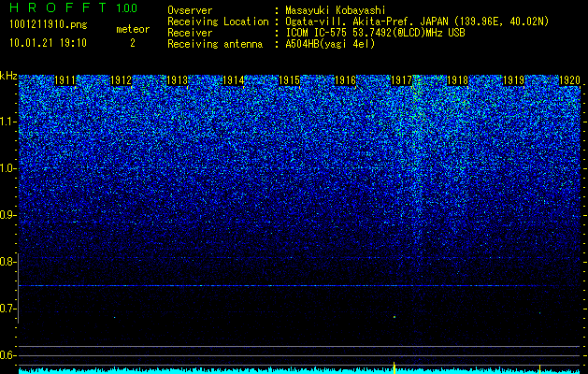Click the 1920 time marker
Screen dimensions: 588x374
(570, 80)
